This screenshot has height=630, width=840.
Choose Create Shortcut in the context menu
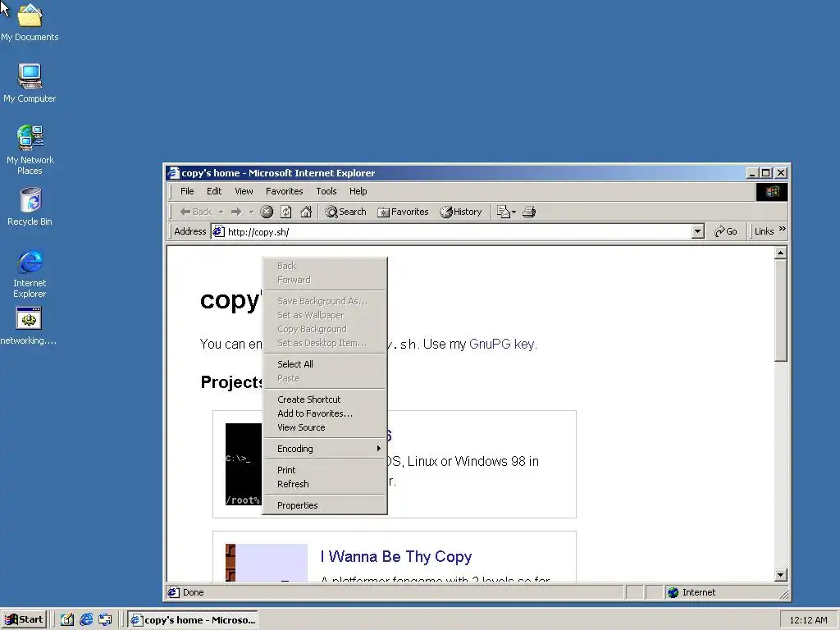click(325, 399)
